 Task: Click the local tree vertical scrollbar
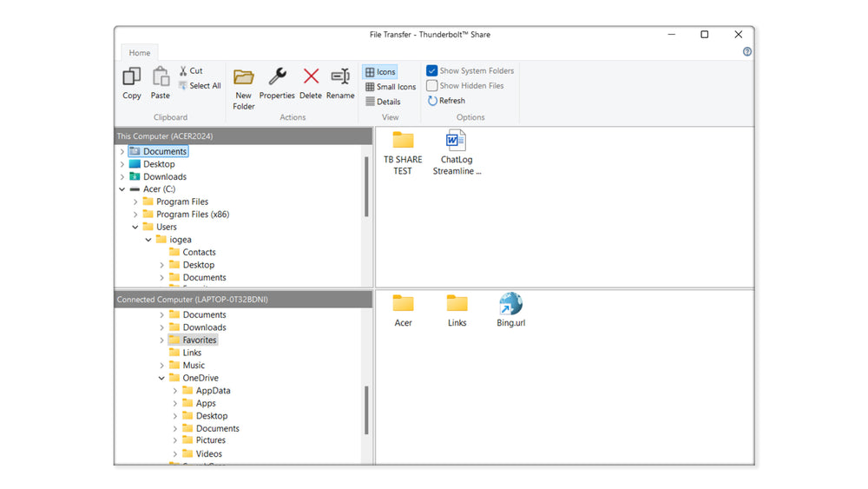pyautogui.click(x=366, y=187)
